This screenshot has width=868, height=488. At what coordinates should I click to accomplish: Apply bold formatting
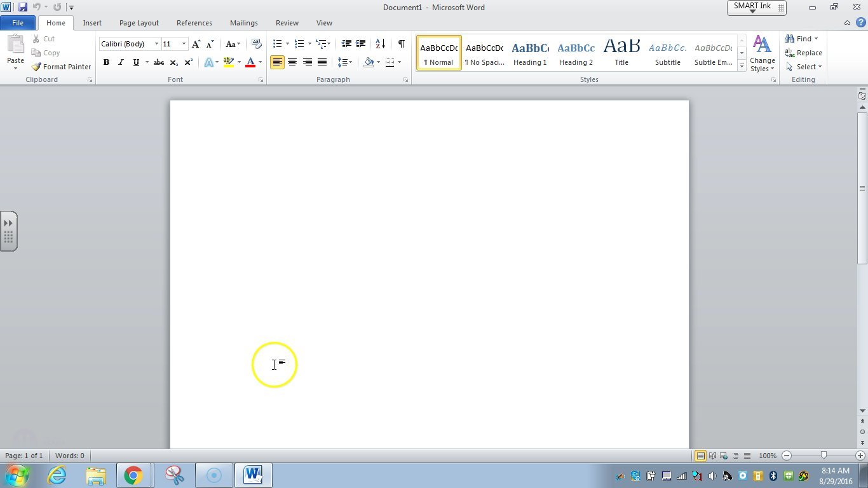tap(106, 62)
